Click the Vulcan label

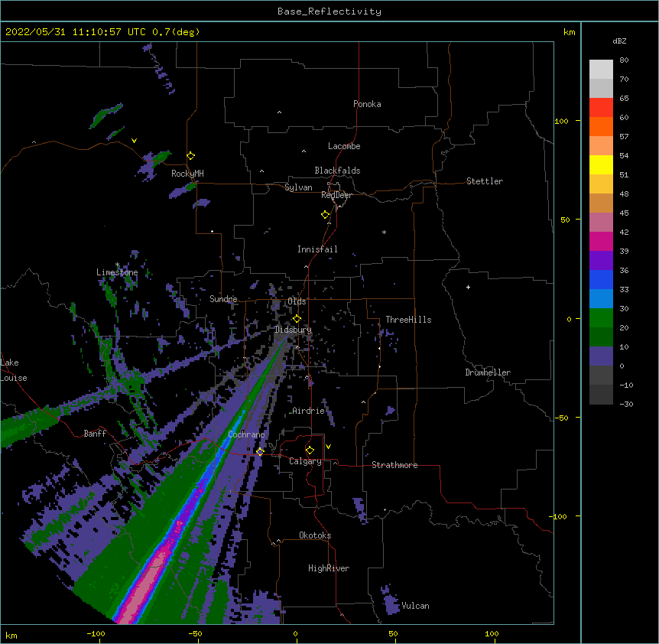pyautogui.click(x=415, y=606)
